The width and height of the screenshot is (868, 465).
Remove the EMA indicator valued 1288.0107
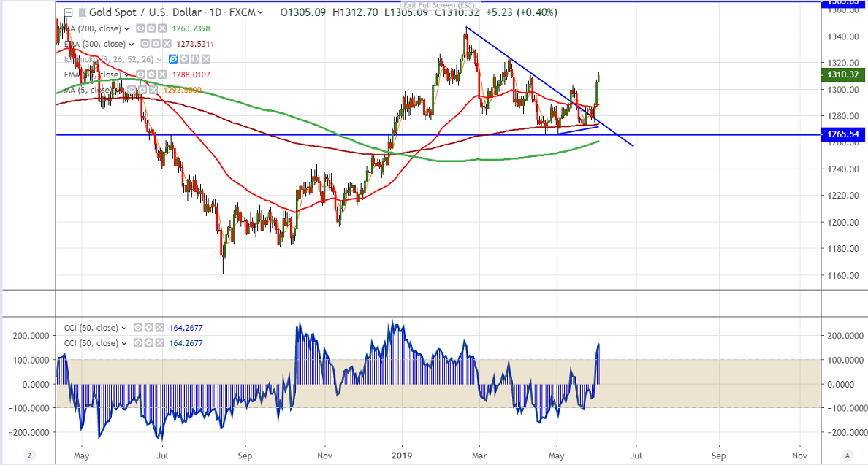click(x=162, y=74)
